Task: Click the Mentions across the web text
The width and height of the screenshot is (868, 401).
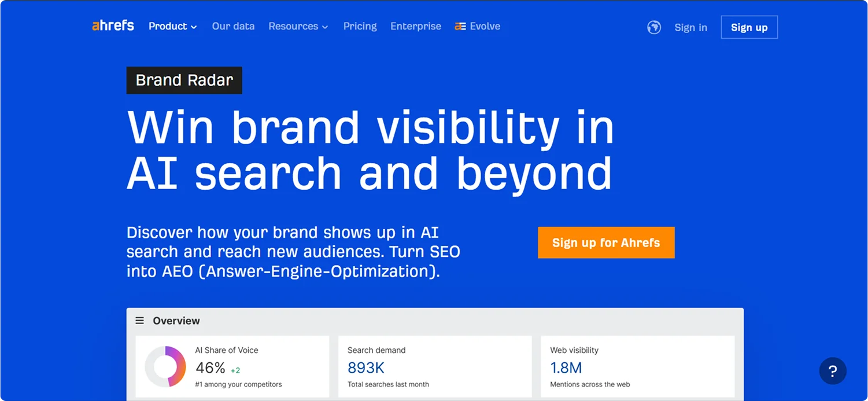Action: tap(590, 384)
